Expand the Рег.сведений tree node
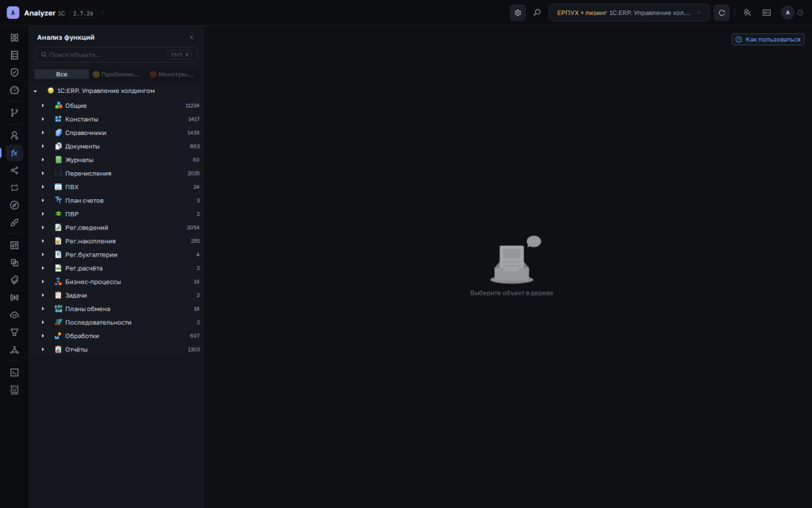 click(43, 228)
